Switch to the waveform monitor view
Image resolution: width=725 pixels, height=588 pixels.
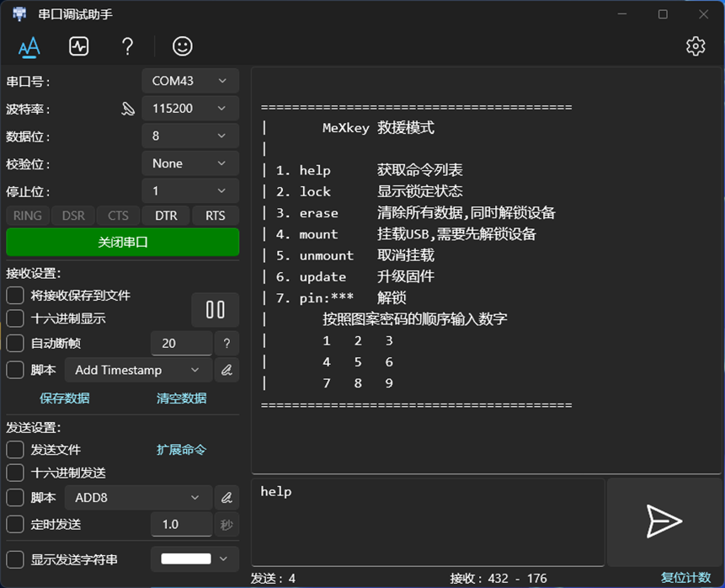click(x=78, y=46)
